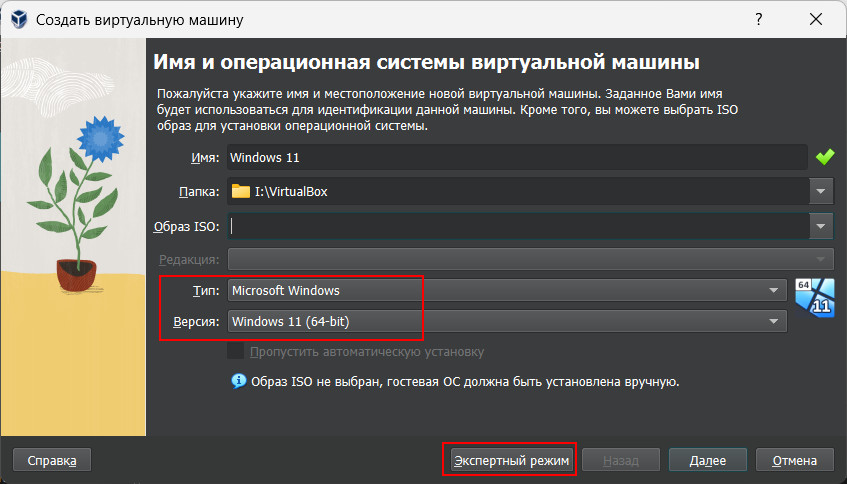The height and width of the screenshot is (484, 847).
Task: Click the Справка help button
Action: 52,461
